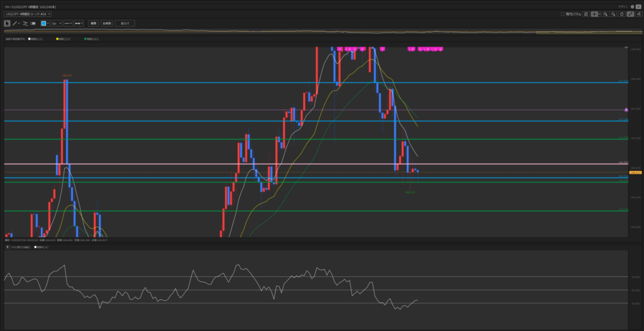Click the orange current price label 146.417
The width and height of the screenshot is (644, 331).
click(635, 172)
